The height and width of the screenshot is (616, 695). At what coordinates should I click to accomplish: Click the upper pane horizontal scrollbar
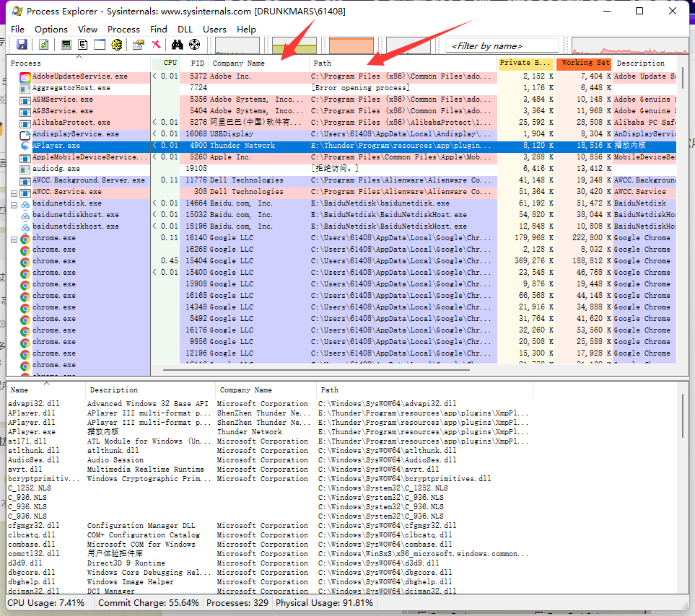coord(318,371)
